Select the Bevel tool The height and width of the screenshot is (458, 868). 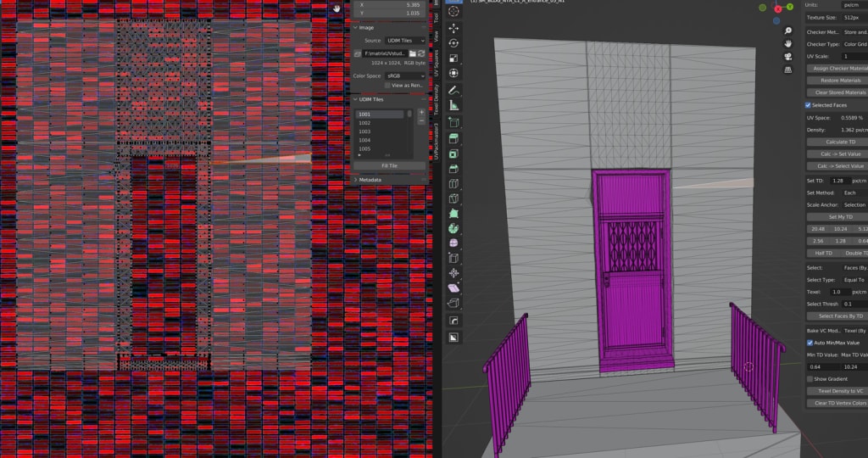coord(453,169)
